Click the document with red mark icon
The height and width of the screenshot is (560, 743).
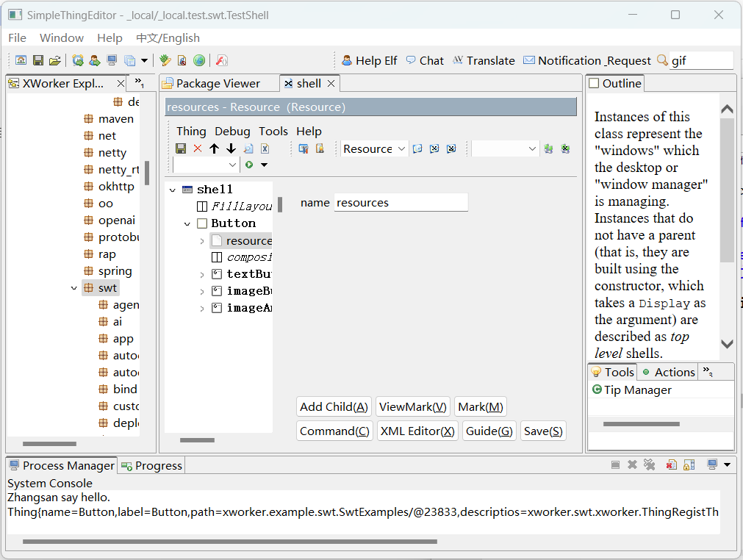coord(182,60)
